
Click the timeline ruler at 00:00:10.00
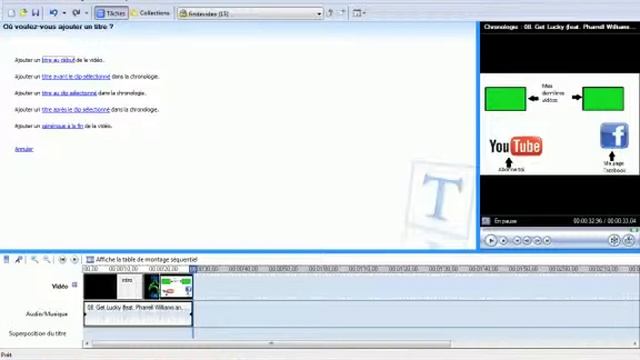point(123,269)
